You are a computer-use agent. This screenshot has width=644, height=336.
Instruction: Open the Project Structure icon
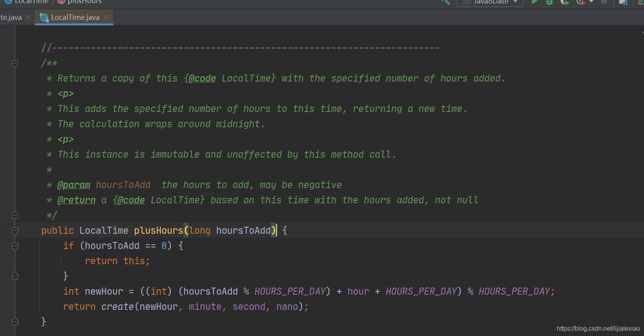[x=623, y=2]
